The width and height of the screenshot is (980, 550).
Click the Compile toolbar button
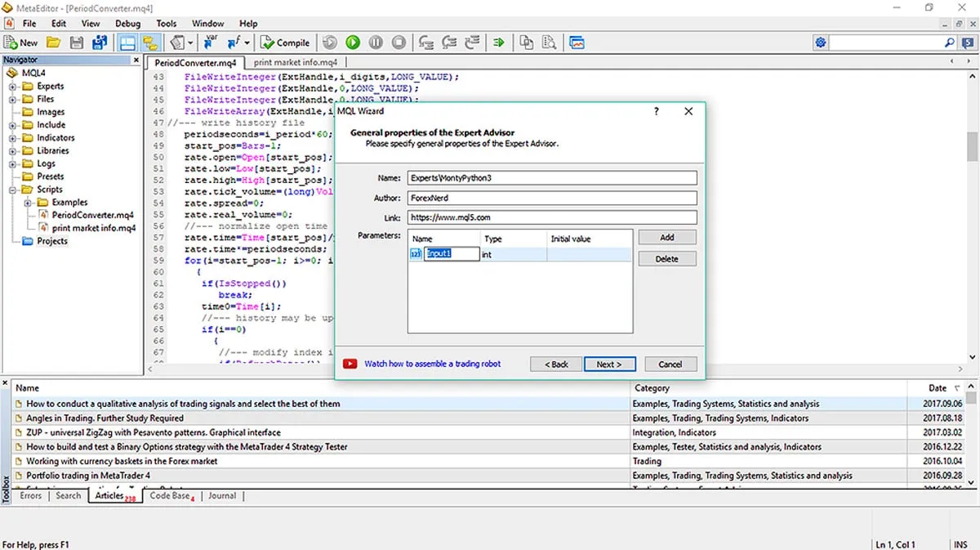click(285, 42)
